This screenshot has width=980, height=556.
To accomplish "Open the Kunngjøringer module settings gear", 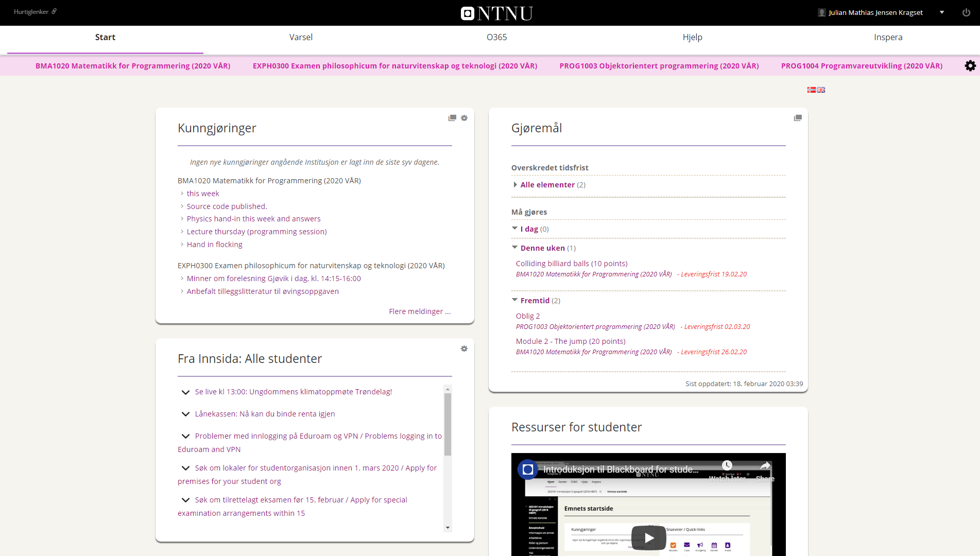I will pyautogui.click(x=464, y=117).
